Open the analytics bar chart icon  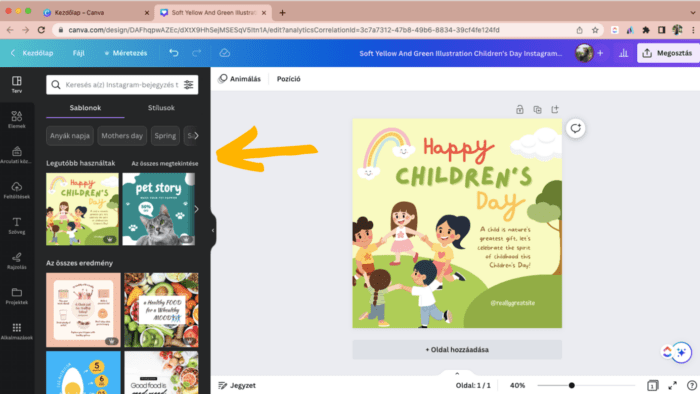click(x=623, y=53)
